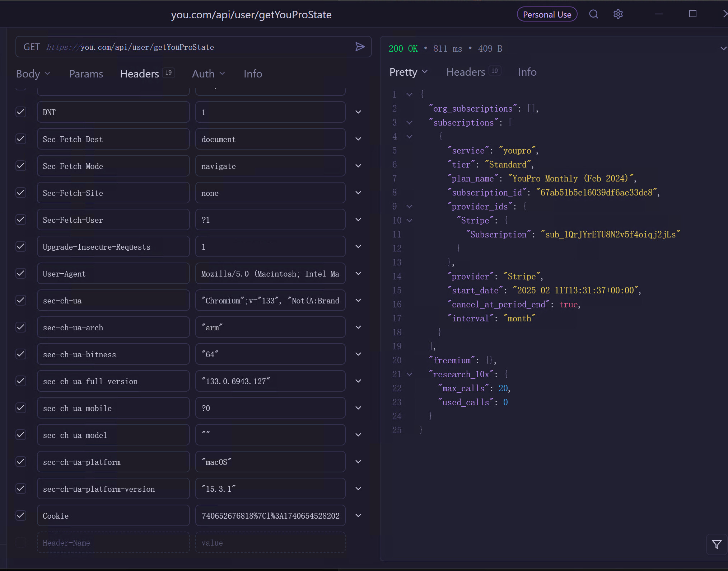Fold the provider_ids object at line 9
The width and height of the screenshot is (728, 571).
point(409,207)
